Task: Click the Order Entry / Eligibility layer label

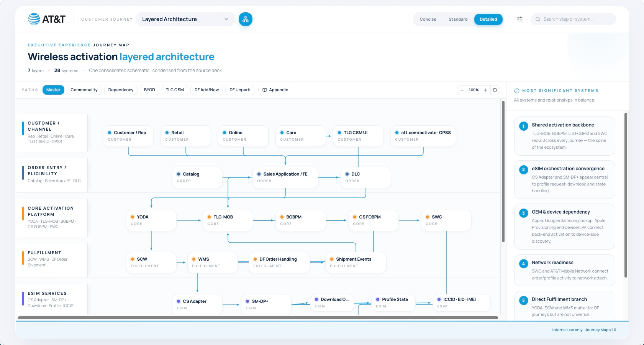Action: pyautogui.click(x=51, y=175)
